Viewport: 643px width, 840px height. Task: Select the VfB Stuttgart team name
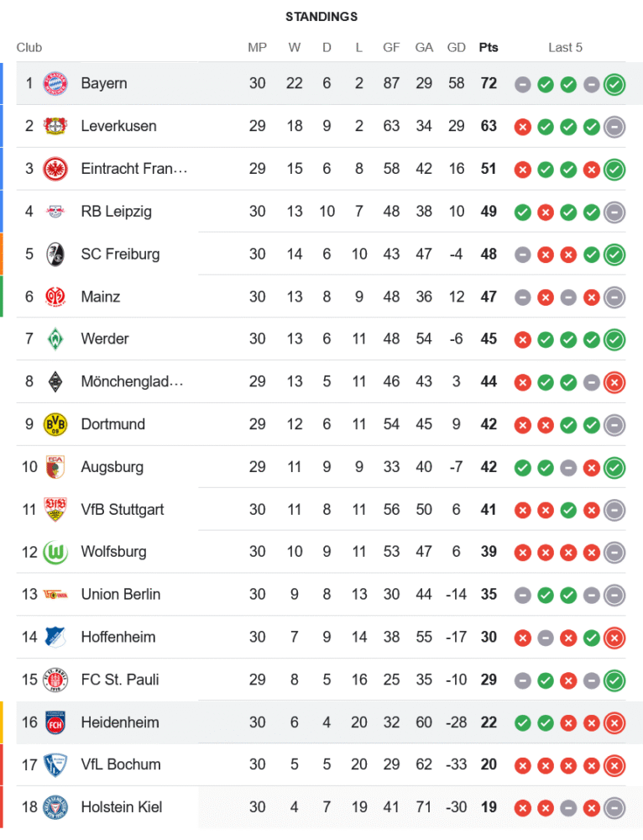[x=123, y=509]
